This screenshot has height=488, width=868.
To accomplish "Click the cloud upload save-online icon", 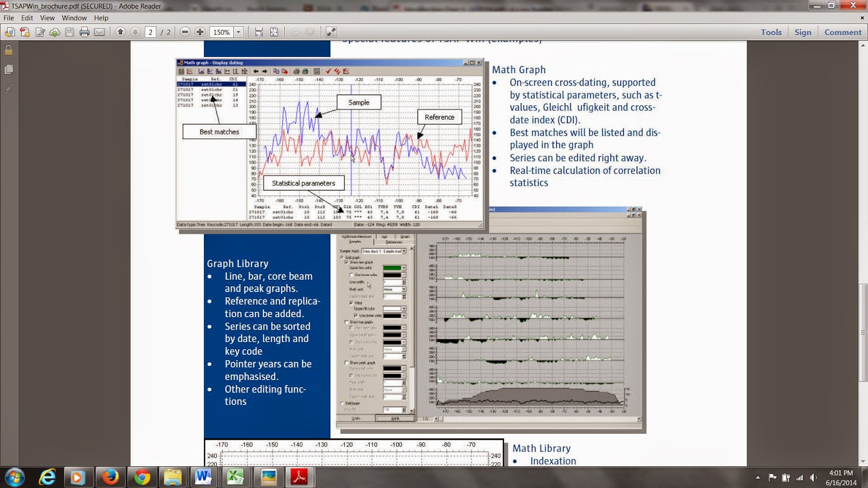I will pos(55,33).
